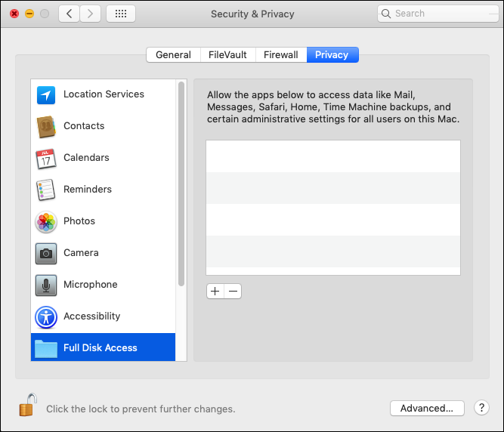Open help with the question mark button

(481, 408)
